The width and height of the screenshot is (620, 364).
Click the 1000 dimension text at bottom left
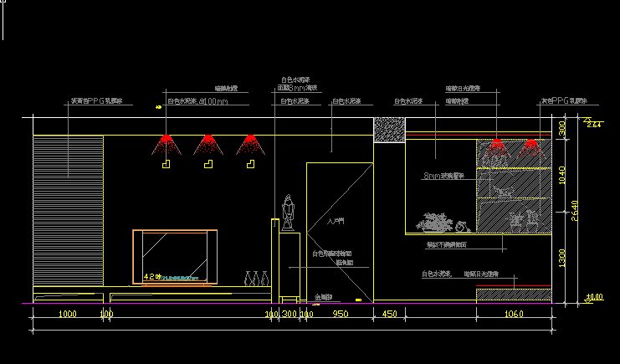tap(67, 315)
